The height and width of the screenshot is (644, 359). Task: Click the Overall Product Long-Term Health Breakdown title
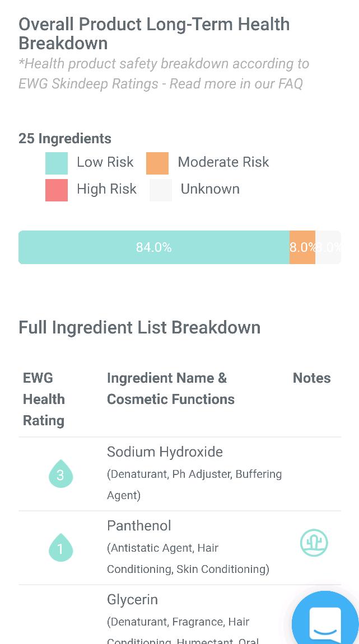click(x=154, y=34)
